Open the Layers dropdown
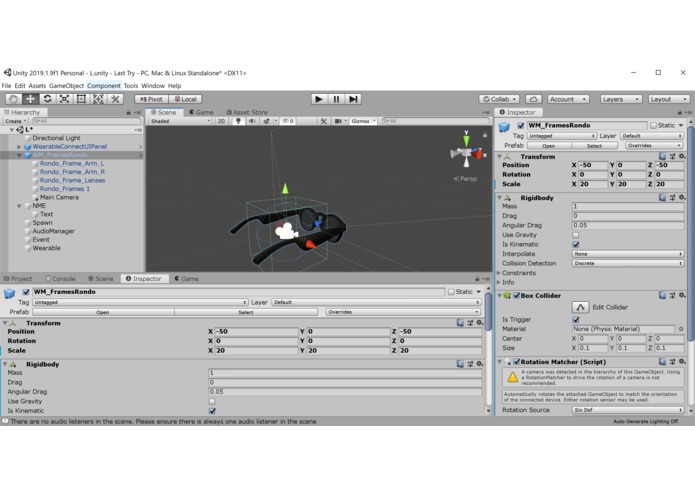 621,99
